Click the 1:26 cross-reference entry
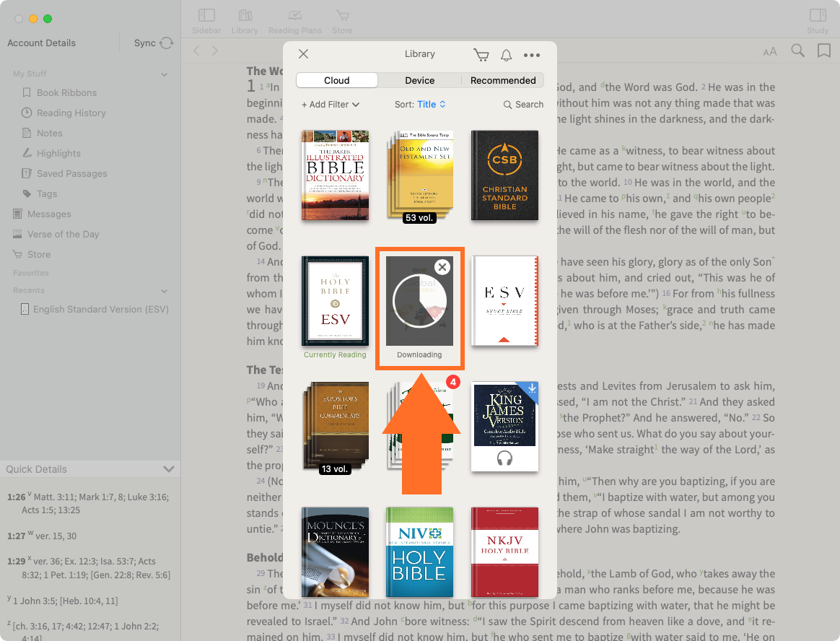This screenshot has height=641, width=840. click(x=88, y=503)
